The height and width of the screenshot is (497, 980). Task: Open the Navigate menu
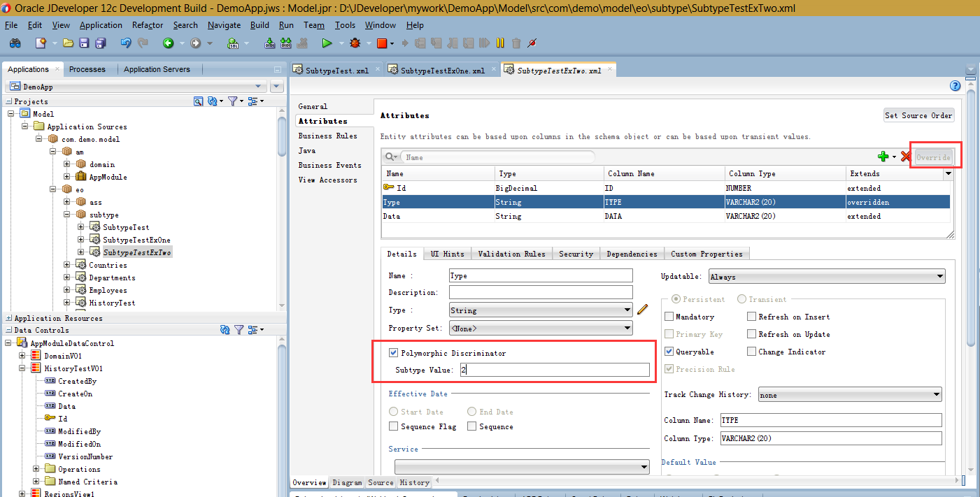[x=224, y=25]
